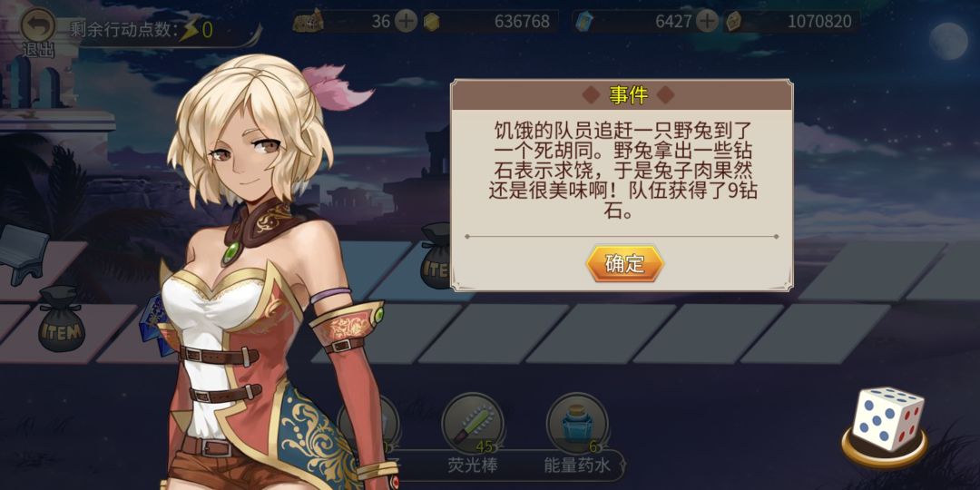The width and height of the screenshot is (980, 490).
Task: Click the 事件 event title header
Action: 628,95
